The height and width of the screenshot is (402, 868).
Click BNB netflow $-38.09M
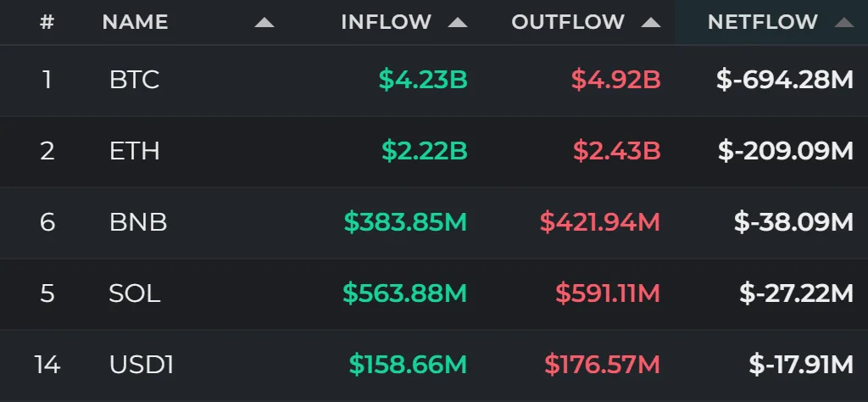[793, 222]
